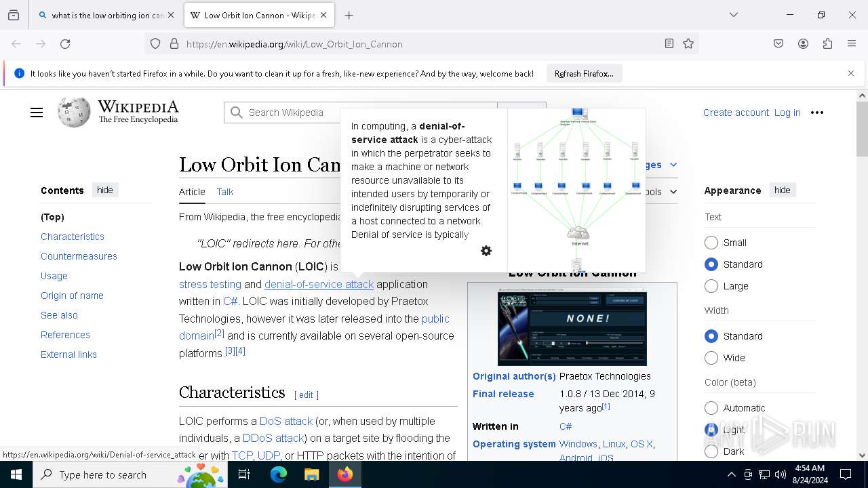This screenshot has width=868, height=488.
Task: Select Automatic color mode
Action: tap(711, 408)
